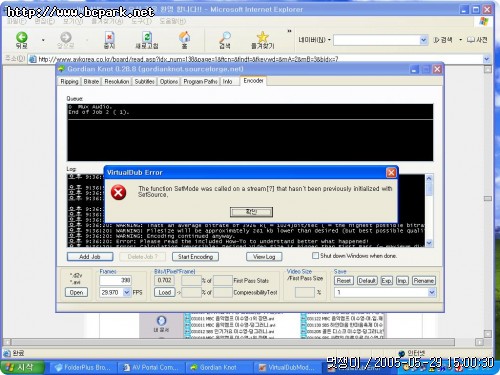Click the IE Refresh icon
The width and height of the screenshot is (500, 375).
click(147, 37)
